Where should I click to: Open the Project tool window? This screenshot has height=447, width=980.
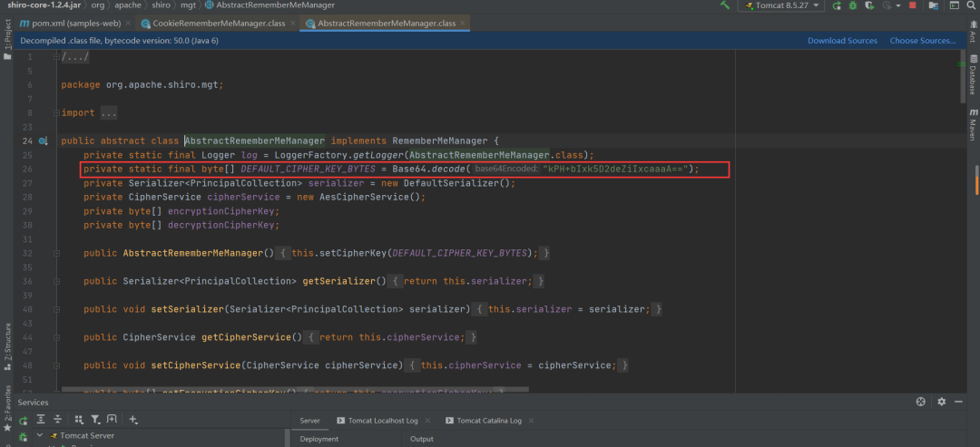(7, 39)
